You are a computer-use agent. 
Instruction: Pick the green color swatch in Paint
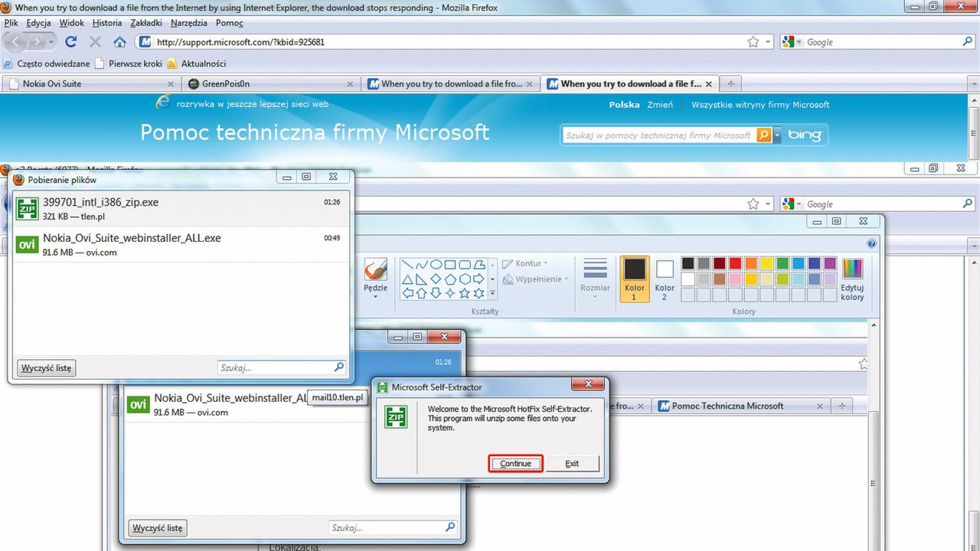tap(782, 263)
